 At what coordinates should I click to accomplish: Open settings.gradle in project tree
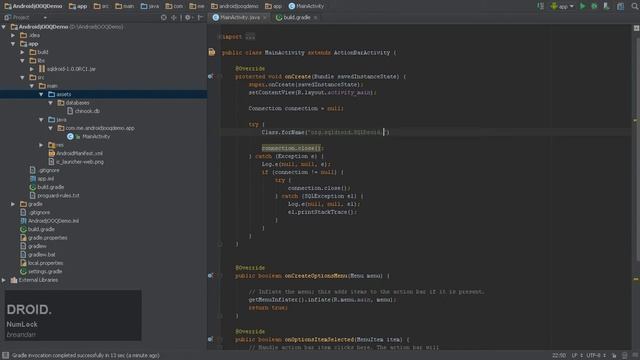point(41,271)
